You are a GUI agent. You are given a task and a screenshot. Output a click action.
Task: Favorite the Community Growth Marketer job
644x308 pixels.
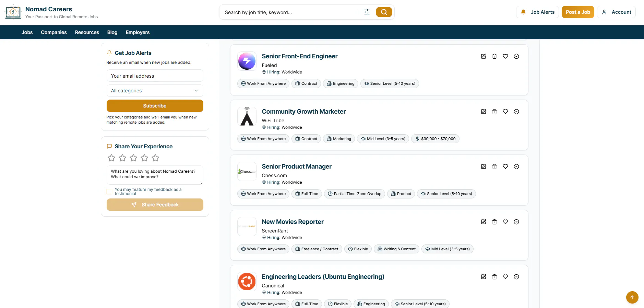click(505, 112)
